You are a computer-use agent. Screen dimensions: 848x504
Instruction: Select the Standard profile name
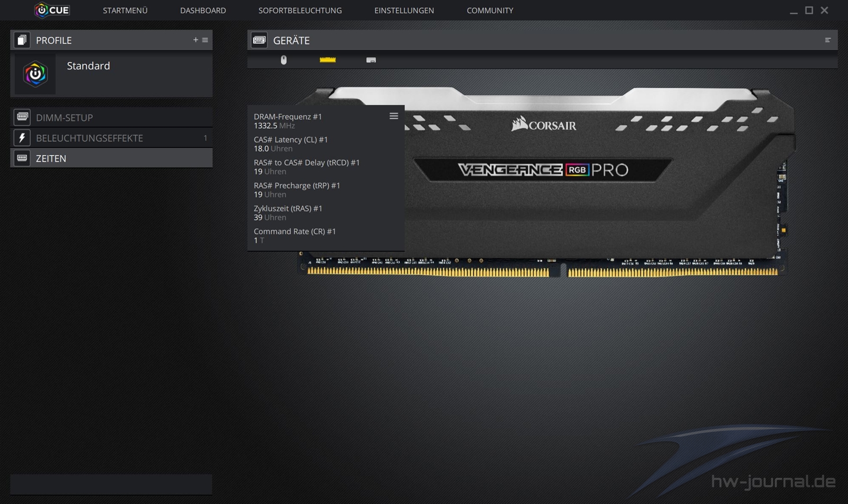pos(89,66)
